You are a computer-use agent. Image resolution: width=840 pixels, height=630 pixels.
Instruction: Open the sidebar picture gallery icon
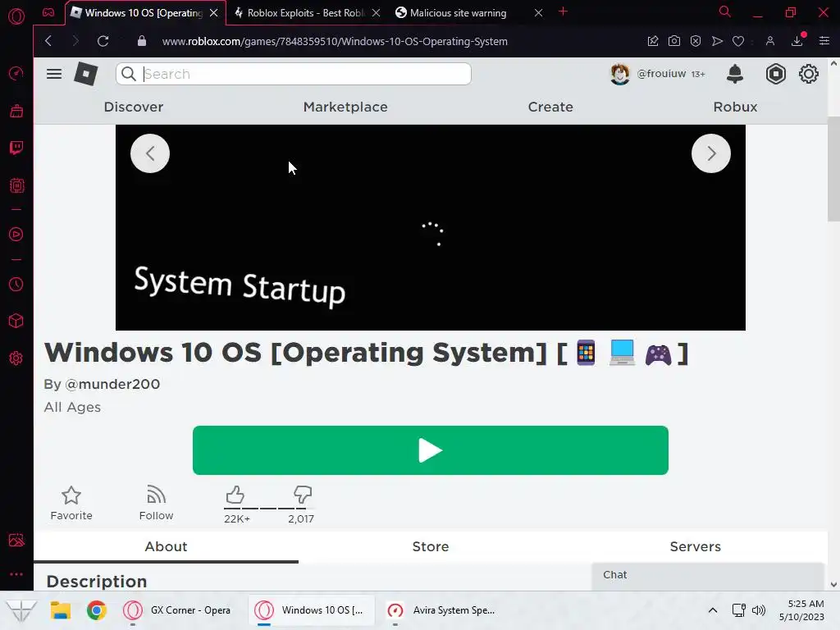16,540
